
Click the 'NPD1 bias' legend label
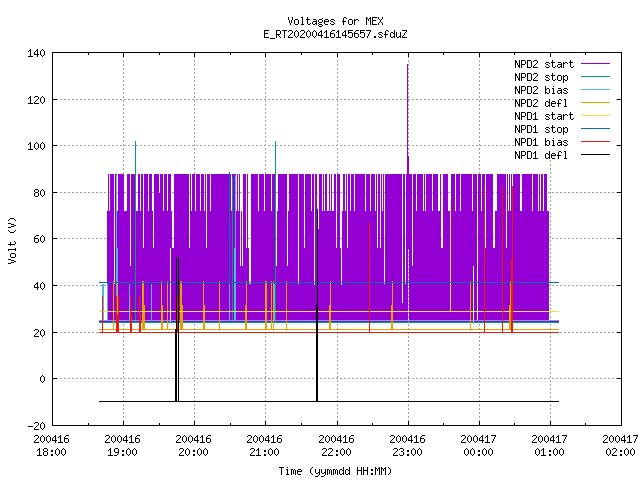[541, 142]
